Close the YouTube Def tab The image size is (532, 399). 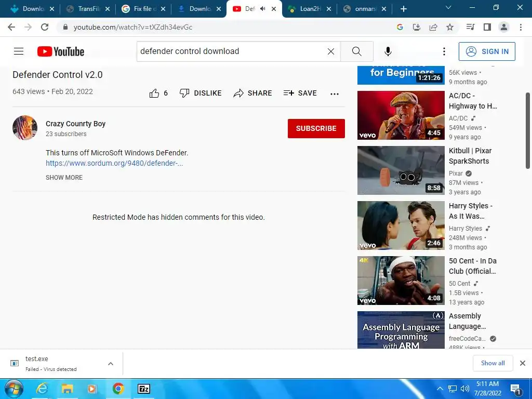(x=274, y=9)
